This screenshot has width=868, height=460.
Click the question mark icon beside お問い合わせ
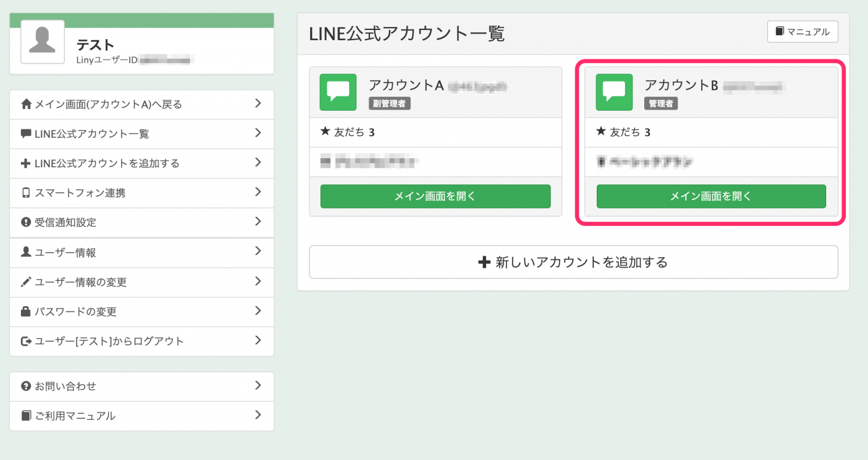pos(26,386)
